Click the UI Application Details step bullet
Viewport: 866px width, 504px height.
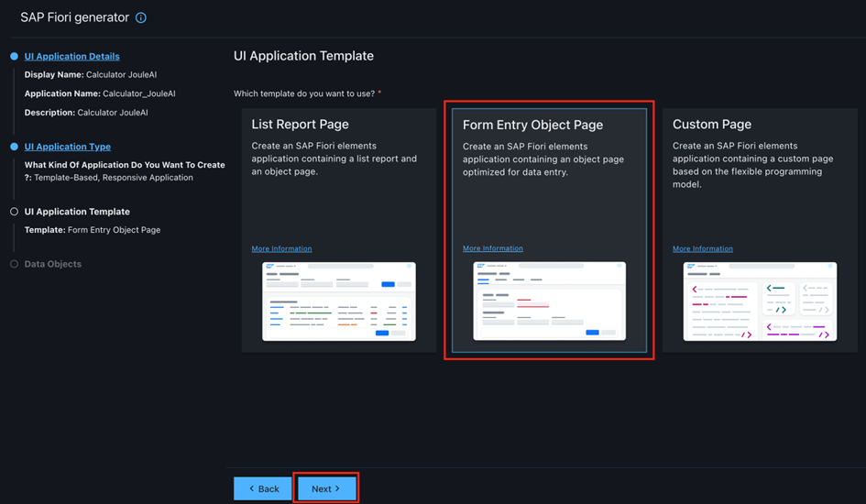(14, 57)
